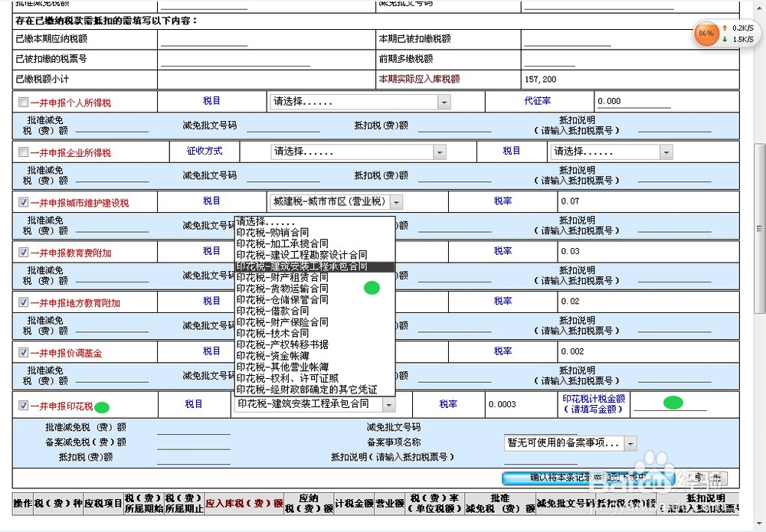Click the 操作 table column header

pos(22,503)
